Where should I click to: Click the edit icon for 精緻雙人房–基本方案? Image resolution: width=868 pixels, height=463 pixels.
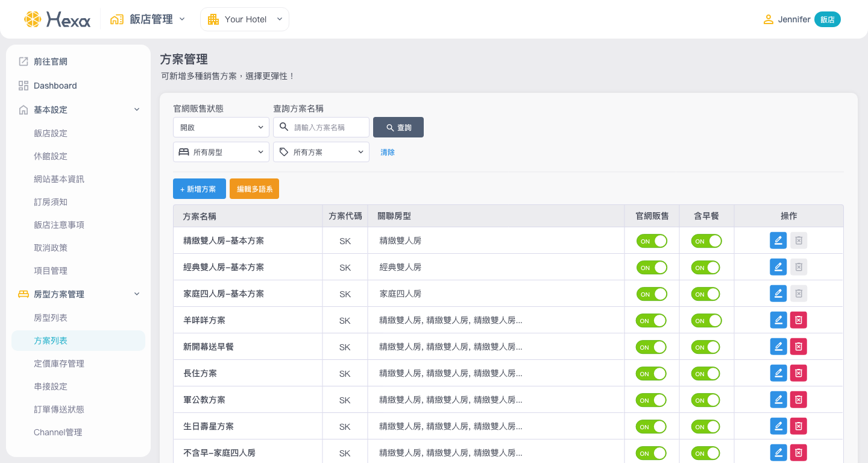[x=778, y=241]
